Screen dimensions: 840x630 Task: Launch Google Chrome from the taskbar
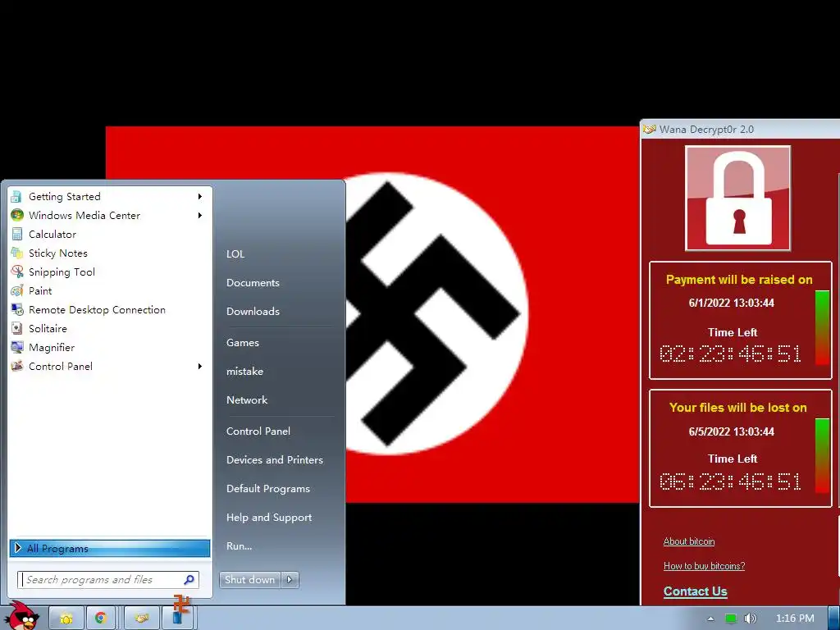[100, 619]
